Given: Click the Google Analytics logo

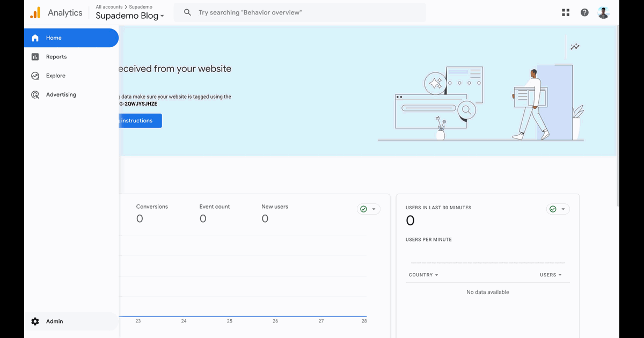Looking at the screenshot, I should pos(35,13).
